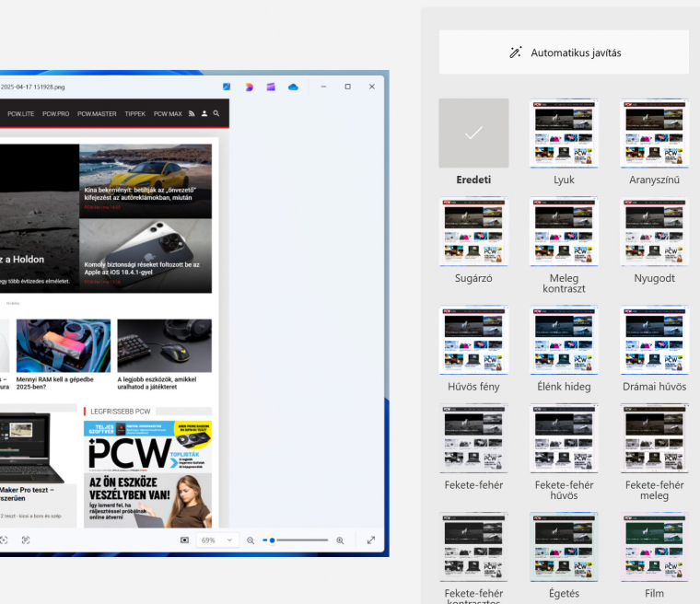
Task: Apply the Film filter
Action: 654,547
